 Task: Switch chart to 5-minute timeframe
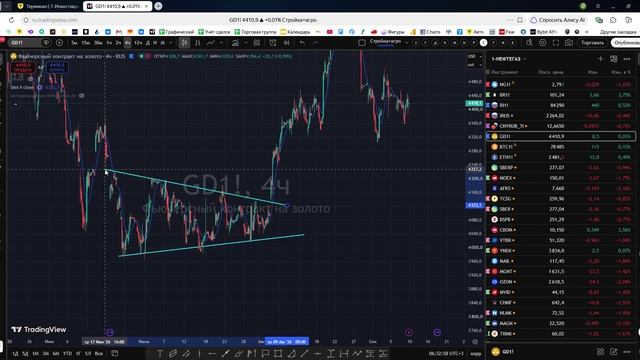pyautogui.click(x=74, y=43)
